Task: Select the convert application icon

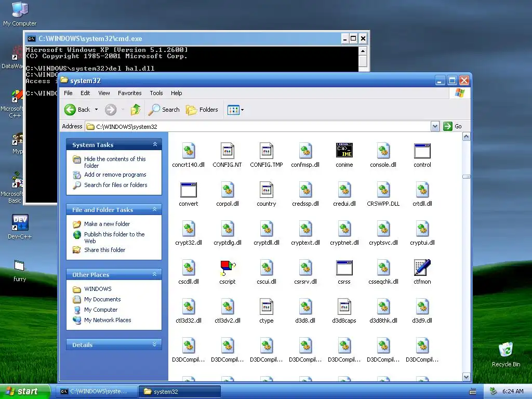Action: 188,190
